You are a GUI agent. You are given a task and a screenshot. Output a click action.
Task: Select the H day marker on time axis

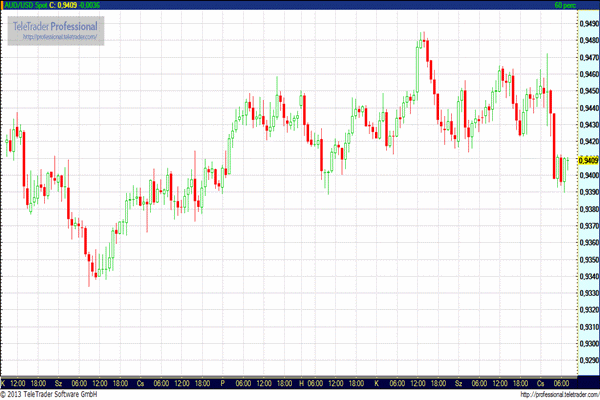[301, 383]
